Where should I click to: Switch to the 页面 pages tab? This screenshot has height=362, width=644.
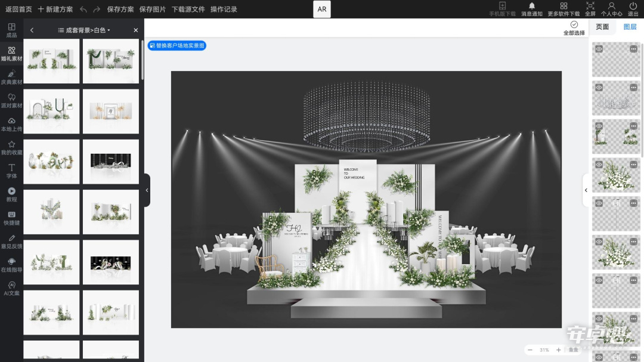(602, 27)
